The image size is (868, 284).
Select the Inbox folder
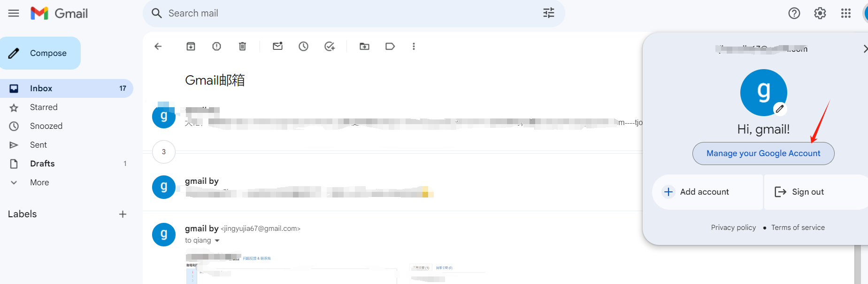(x=67, y=88)
